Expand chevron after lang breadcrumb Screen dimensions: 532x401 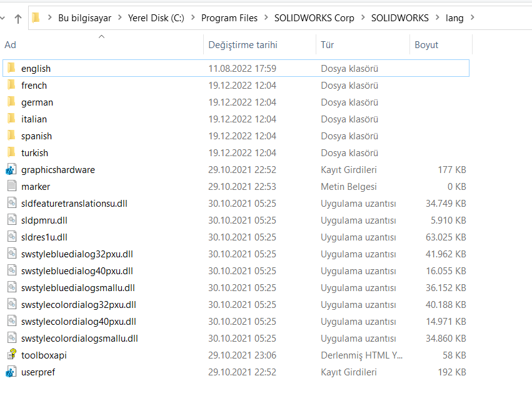(473, 17)
